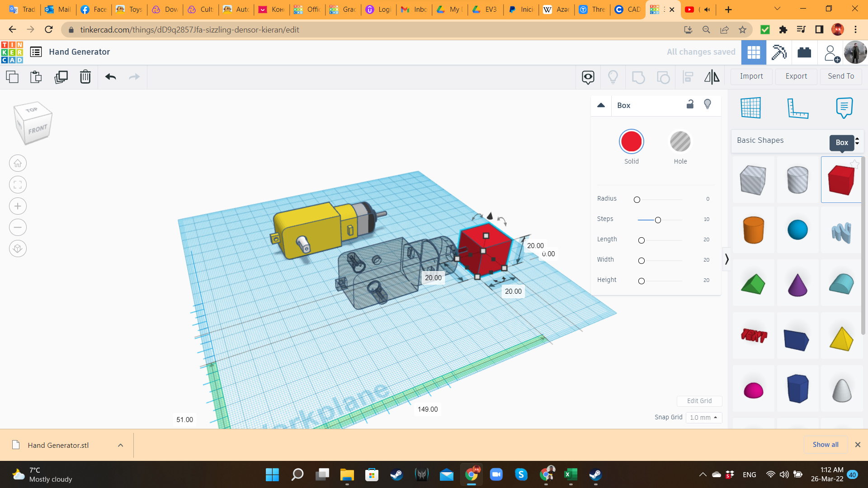Click Home view button
The image size is (868, 488).
click(18, 163)
